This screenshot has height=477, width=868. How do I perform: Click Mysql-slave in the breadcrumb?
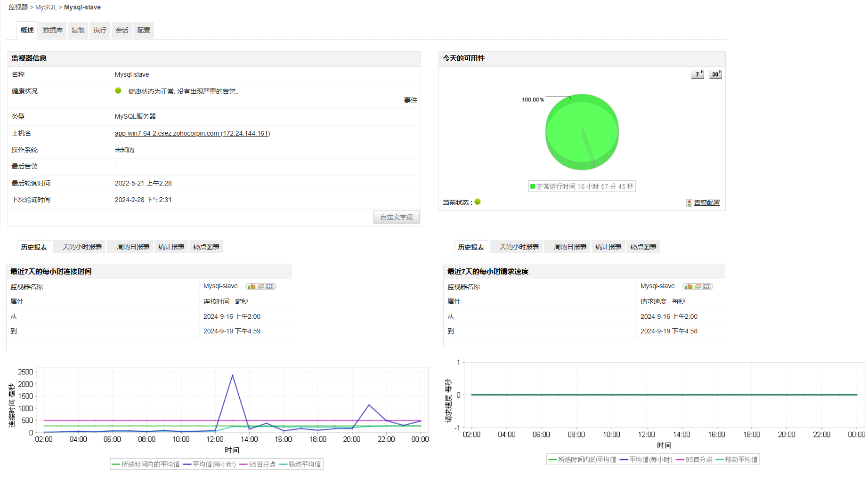tap(82, 7)
